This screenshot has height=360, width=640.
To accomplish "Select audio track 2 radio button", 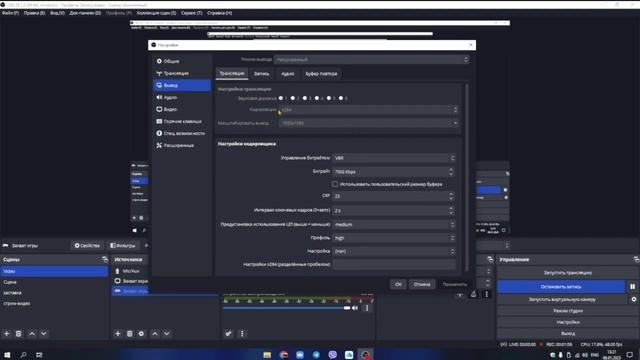I will (x=293, y=98).
